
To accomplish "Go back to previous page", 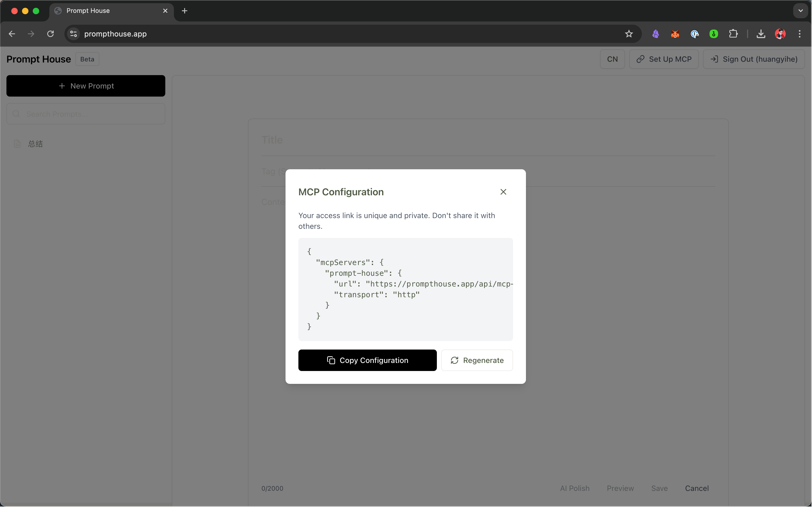I will tap(12, 34).
